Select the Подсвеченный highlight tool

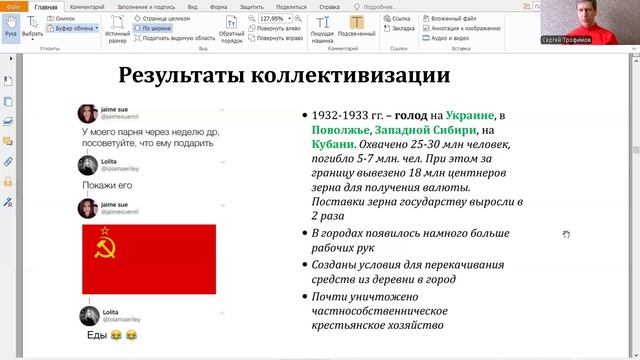point(356,27)
